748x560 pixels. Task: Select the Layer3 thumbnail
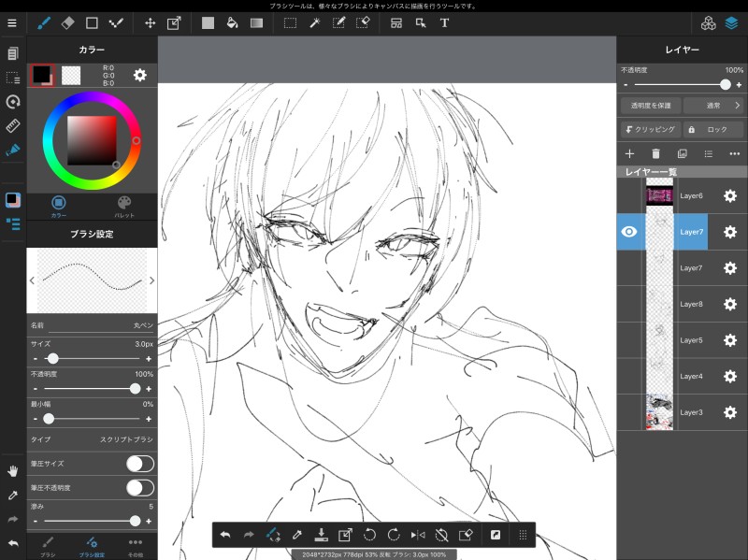coord(659,412)
